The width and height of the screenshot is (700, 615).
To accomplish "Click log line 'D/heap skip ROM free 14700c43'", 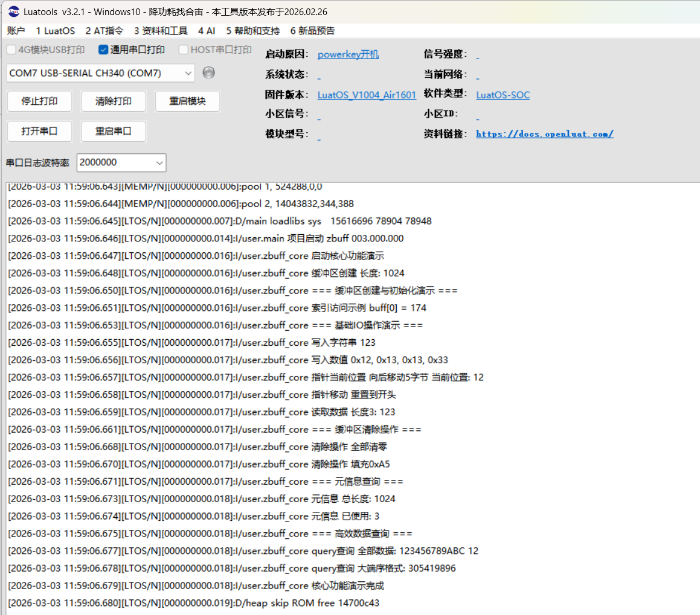I will click(194, 604).
